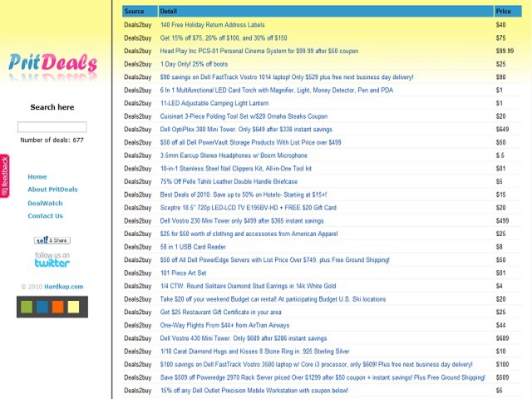The image size is (532, 399).
Task: Select the green theme color swatch
Action: [x=27, y=307]
